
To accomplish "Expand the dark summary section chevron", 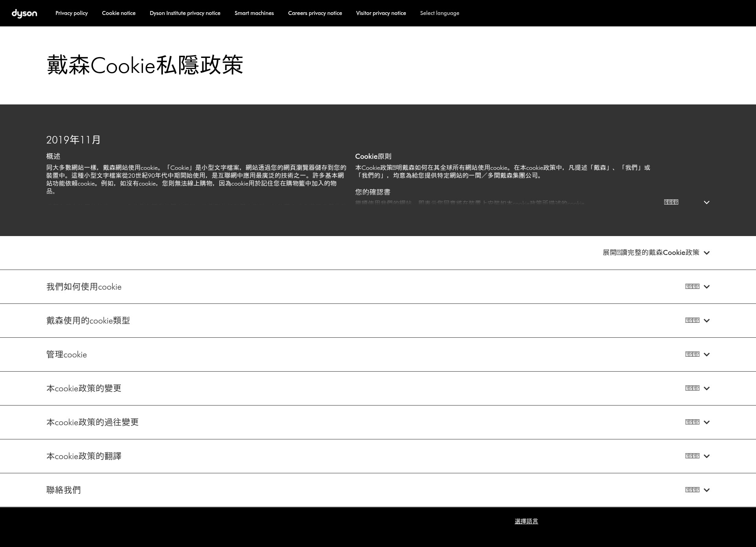I will tap(706, 202).
